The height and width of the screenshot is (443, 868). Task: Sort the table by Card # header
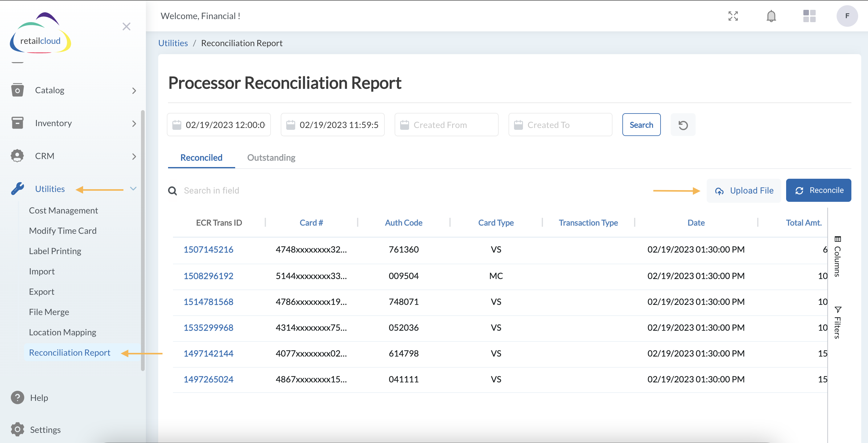311,222
